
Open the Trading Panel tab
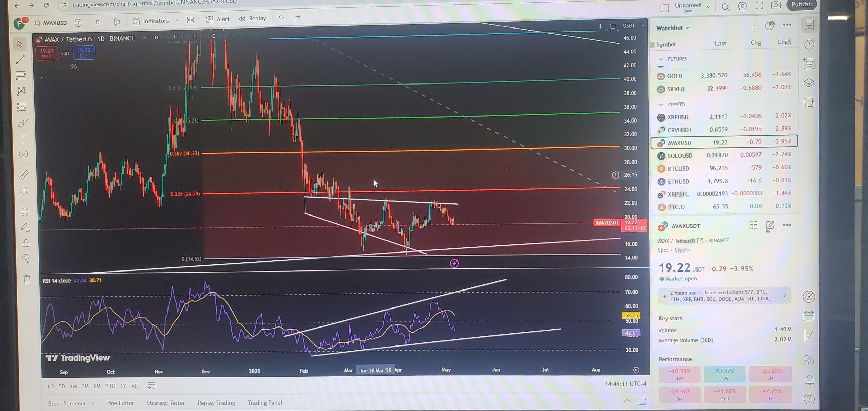(x=265, y=403)
